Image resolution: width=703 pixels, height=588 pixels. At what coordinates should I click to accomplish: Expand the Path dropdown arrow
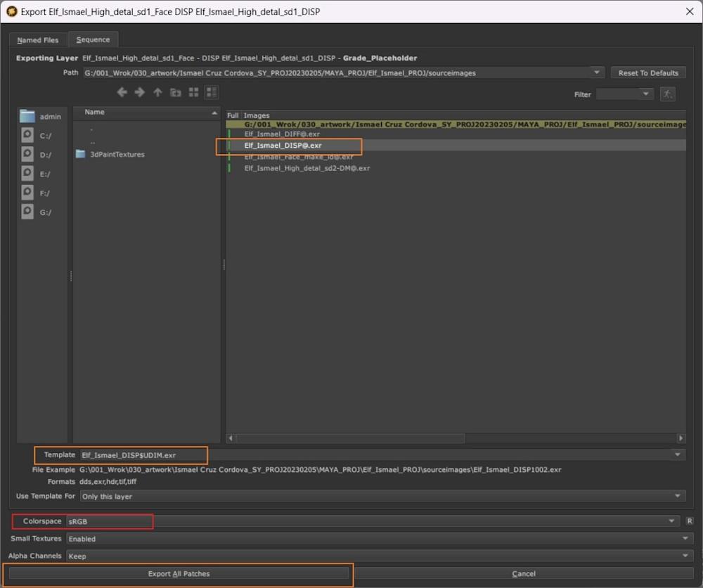pyautogui.click(x=597, y=72)
